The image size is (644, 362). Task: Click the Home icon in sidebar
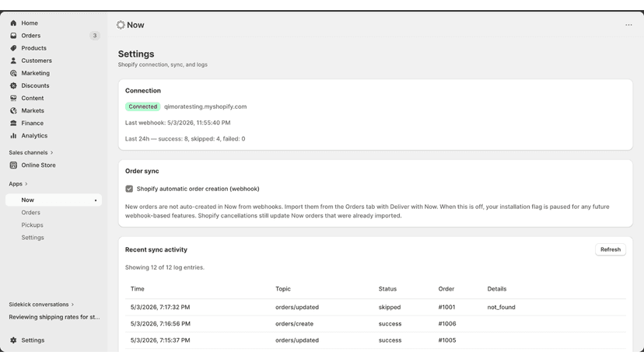point(13,23)
